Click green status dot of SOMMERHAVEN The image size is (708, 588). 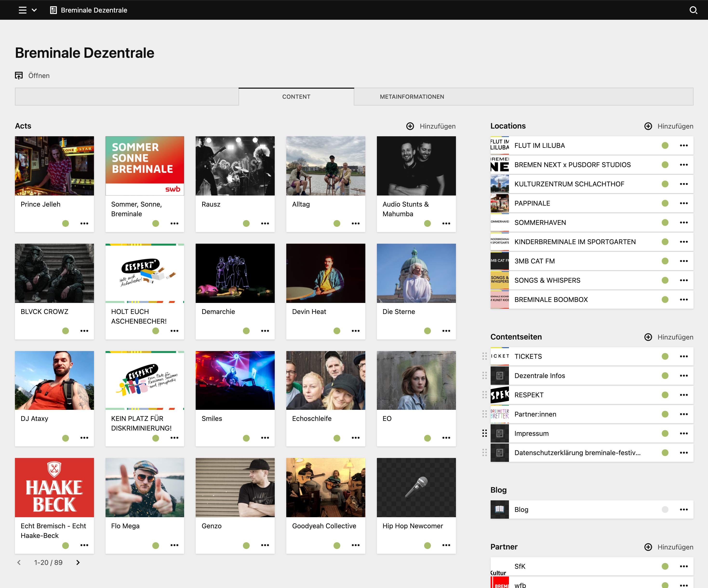pyautogui.click(x=665, y=222)
